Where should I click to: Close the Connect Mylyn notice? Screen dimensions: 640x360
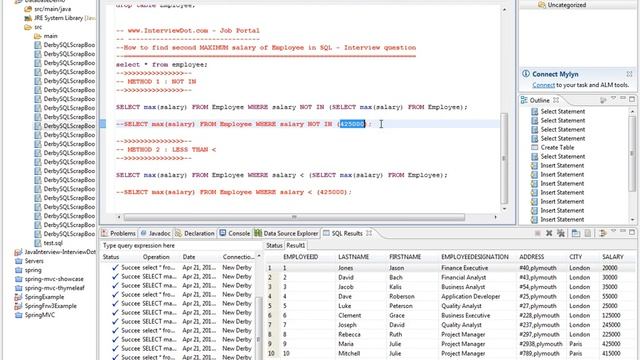(629, 74)
